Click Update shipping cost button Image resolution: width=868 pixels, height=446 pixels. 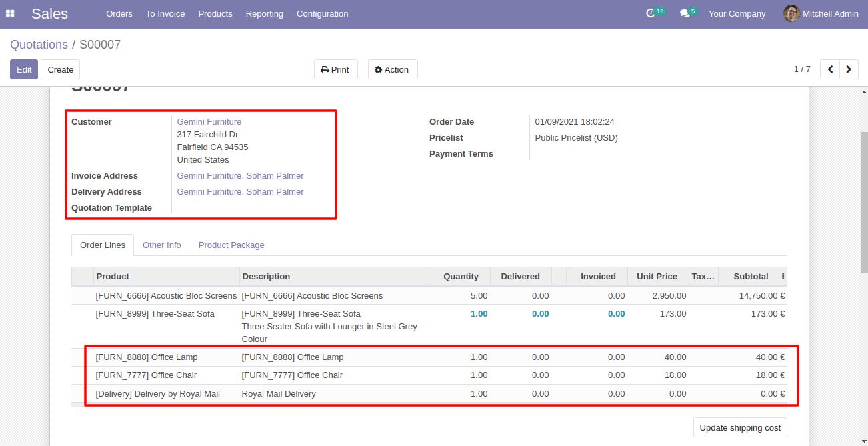click(x=740, y=427)
